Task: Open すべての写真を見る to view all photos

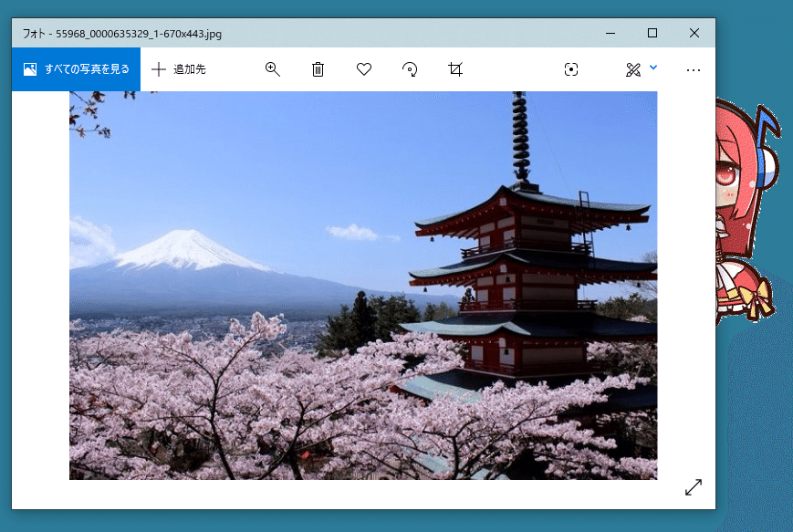Action: (76, 69)
